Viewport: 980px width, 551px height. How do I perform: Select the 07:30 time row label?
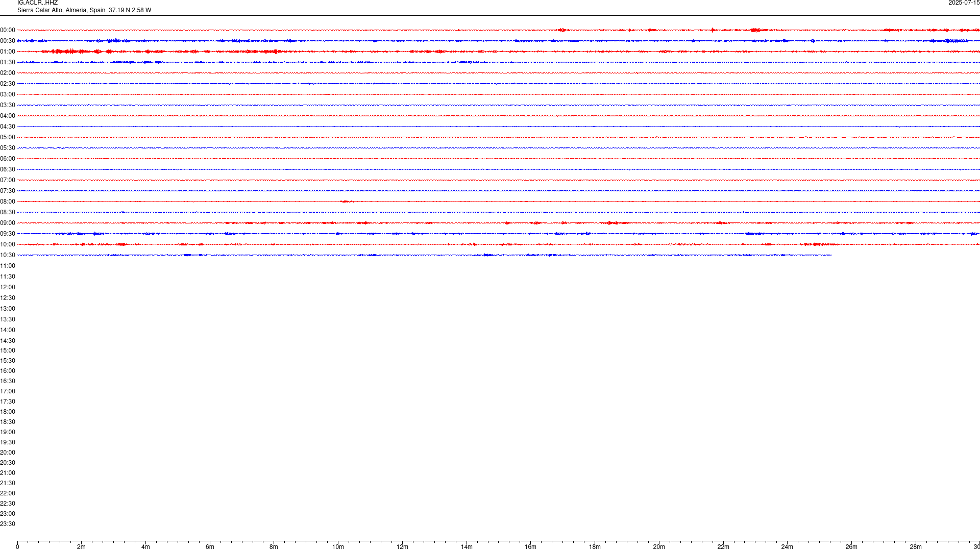(8, 191)
